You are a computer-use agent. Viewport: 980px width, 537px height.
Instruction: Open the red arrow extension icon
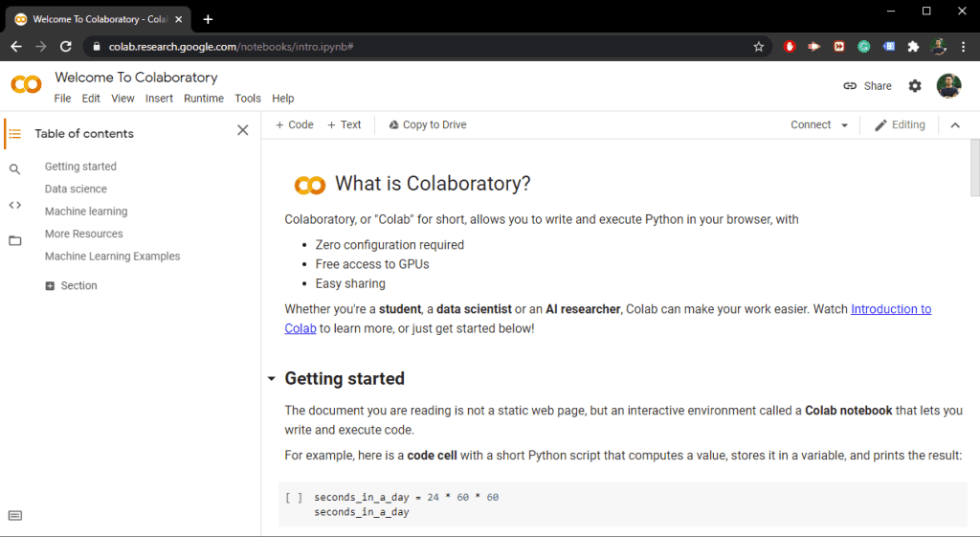point(813,47)
